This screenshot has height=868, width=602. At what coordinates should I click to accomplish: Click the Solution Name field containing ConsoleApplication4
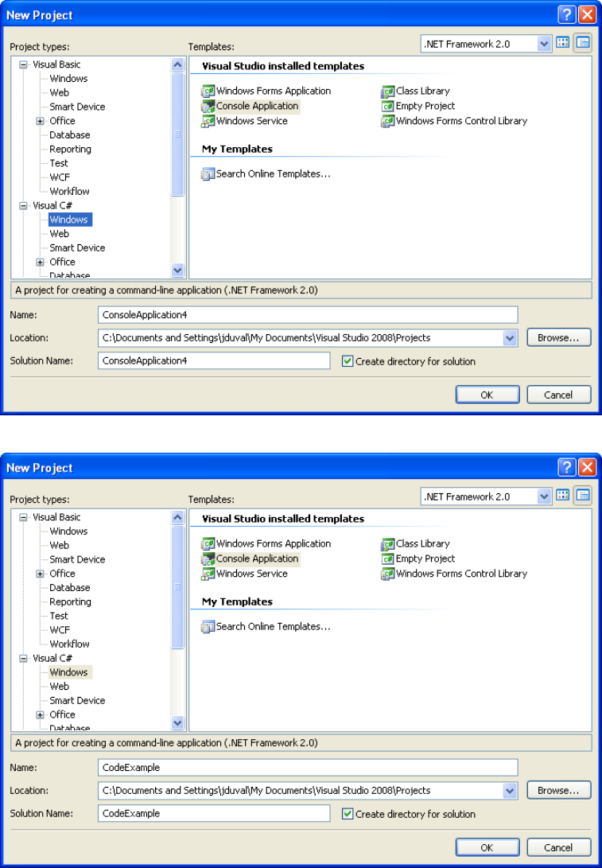point(214,361)
